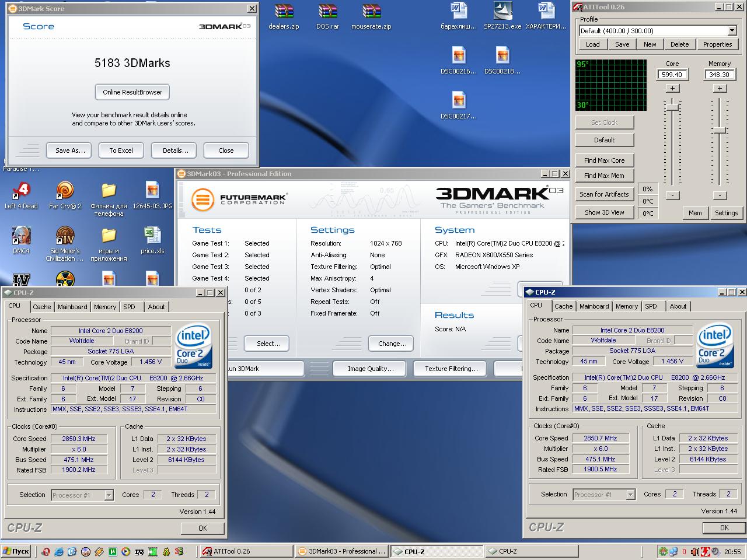Viewport: 747px width, 560px height.
Task: Click Save As in 3DMark Score window
Action: pyautogui.click(x=70, y=150)
